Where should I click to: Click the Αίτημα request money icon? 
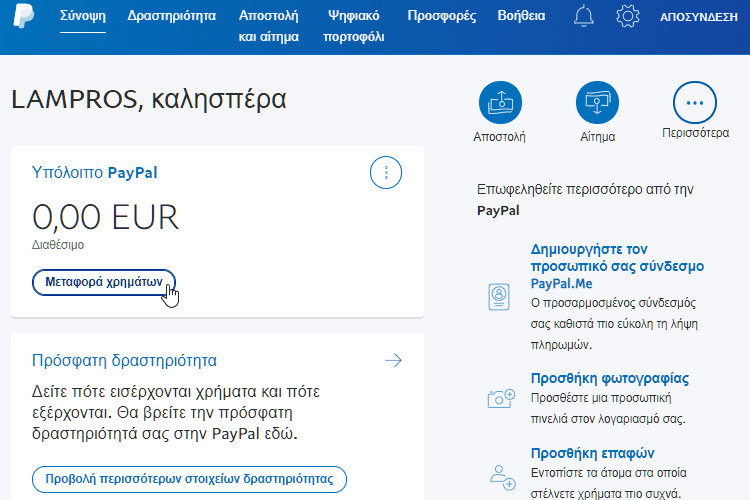pyautogui.click(x=597, y=102)
